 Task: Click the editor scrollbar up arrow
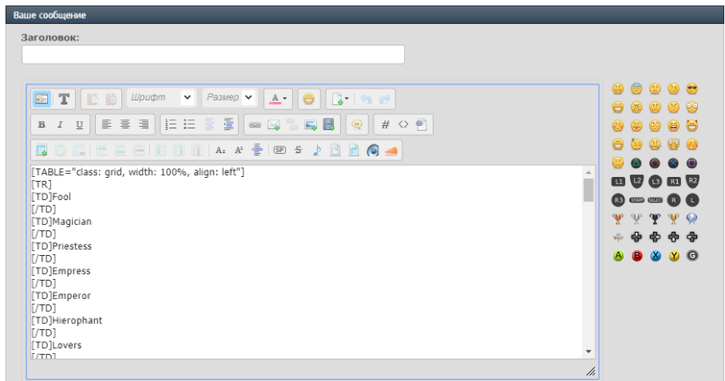(x=589, y=172)
